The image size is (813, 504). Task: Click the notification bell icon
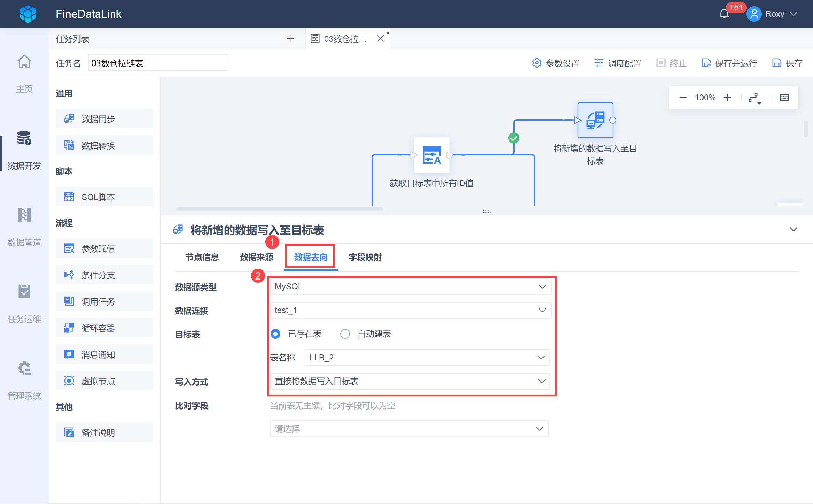tap(724, 14)
